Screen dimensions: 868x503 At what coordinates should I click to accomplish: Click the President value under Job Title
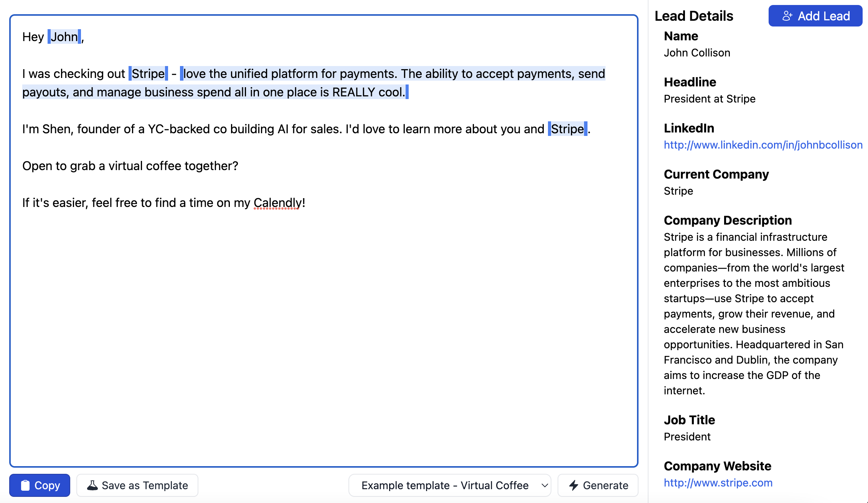687,437
